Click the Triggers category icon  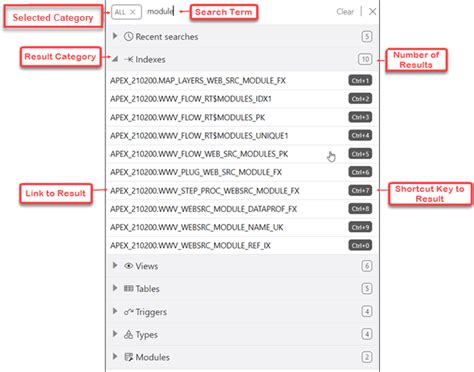[x=129, y=312]
